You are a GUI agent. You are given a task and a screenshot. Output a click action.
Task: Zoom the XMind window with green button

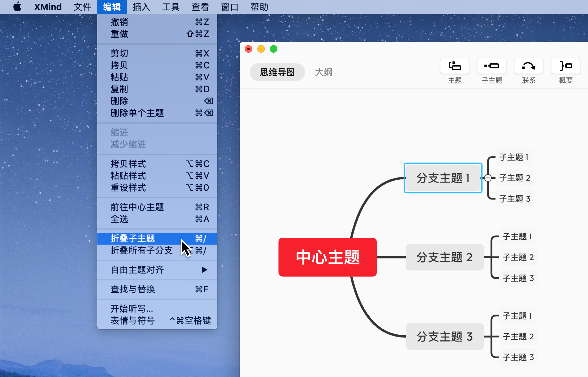point(273,49)
